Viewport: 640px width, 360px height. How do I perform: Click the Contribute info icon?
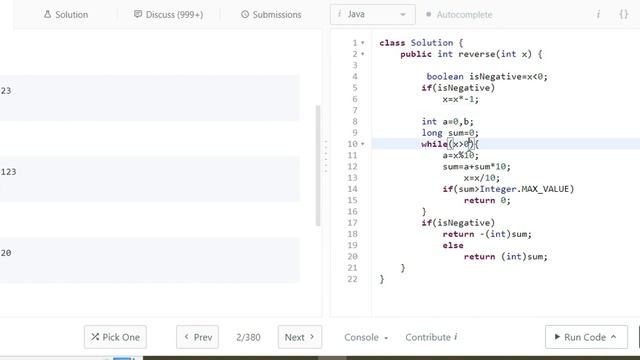(456, 337)
